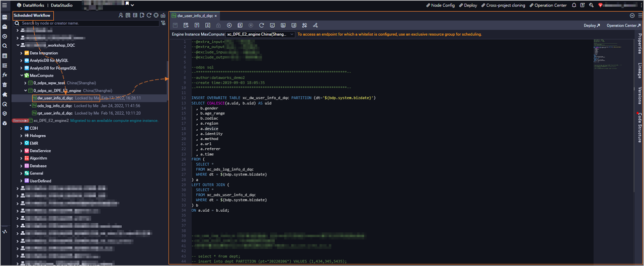Select the ods_log_info_d_dqc node
This screenshot has width=644, height=266.
coord(54,106)
